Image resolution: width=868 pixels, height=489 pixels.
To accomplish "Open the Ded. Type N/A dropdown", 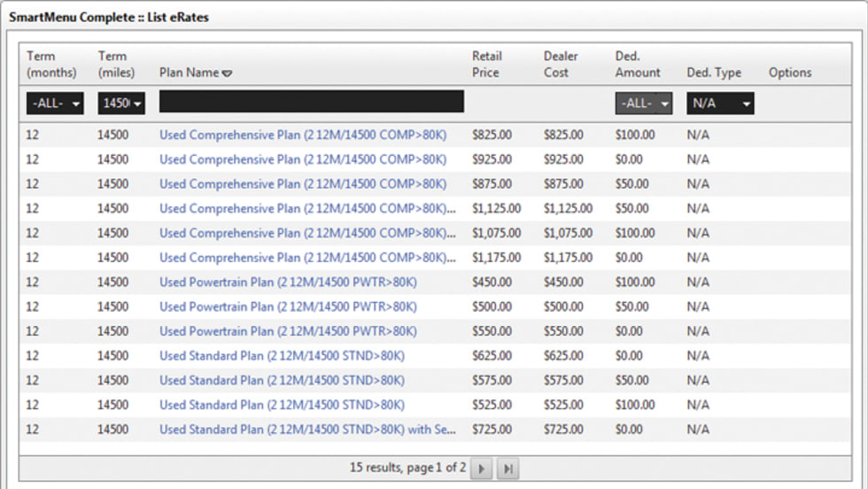I will click(x=721, y=104).
